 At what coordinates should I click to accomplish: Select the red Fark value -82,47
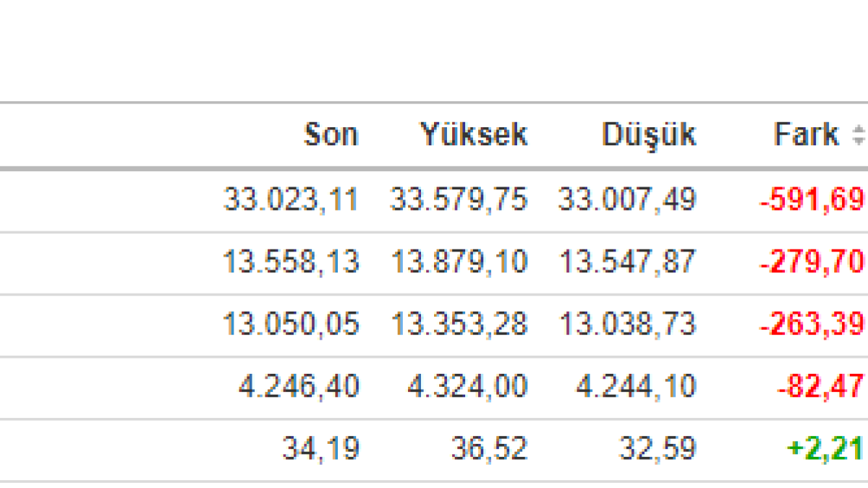pos(820,387)
